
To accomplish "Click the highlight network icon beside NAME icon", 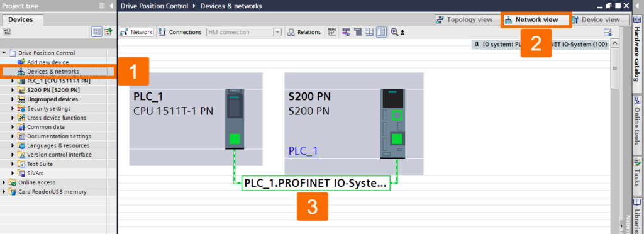I will pos(347,32).
